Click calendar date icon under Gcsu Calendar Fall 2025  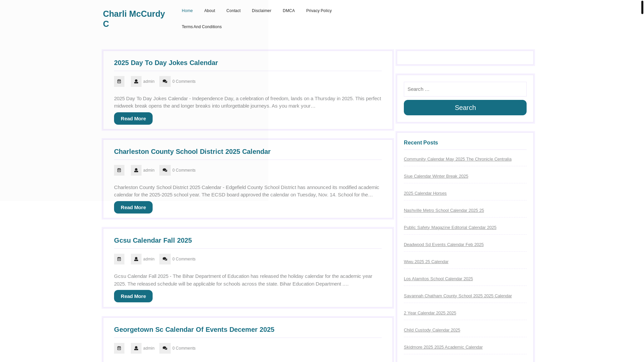coord(119,259)
